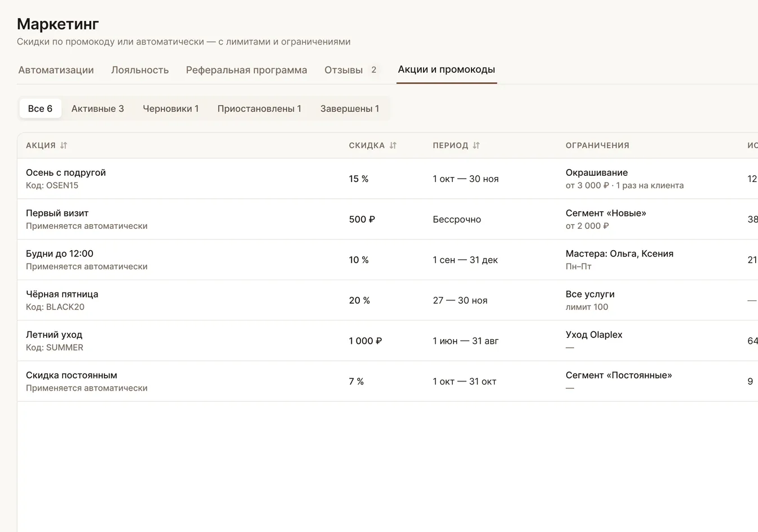Filter by Завершены 1
The image size is (758, 532).
point(350,108)
